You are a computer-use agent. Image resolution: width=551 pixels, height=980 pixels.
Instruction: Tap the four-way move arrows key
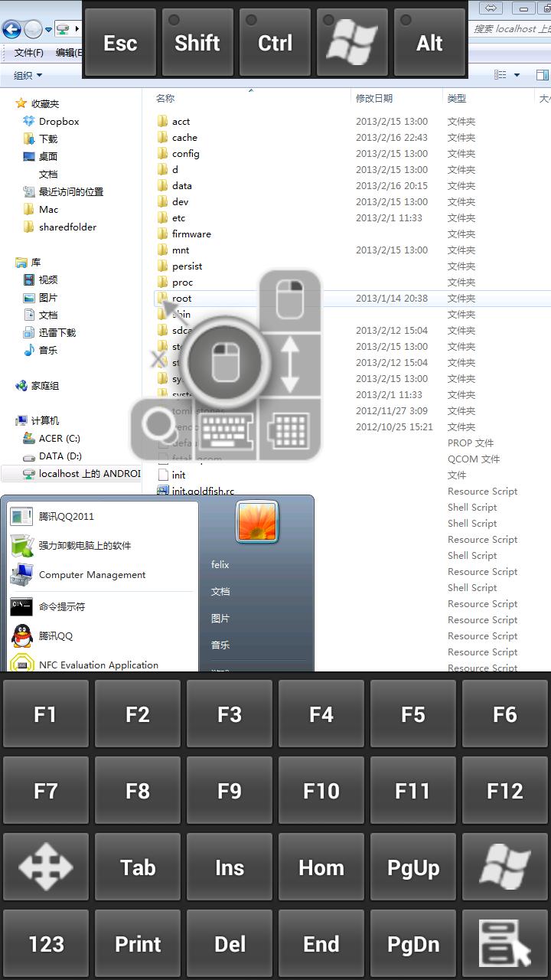pos(46,867)
